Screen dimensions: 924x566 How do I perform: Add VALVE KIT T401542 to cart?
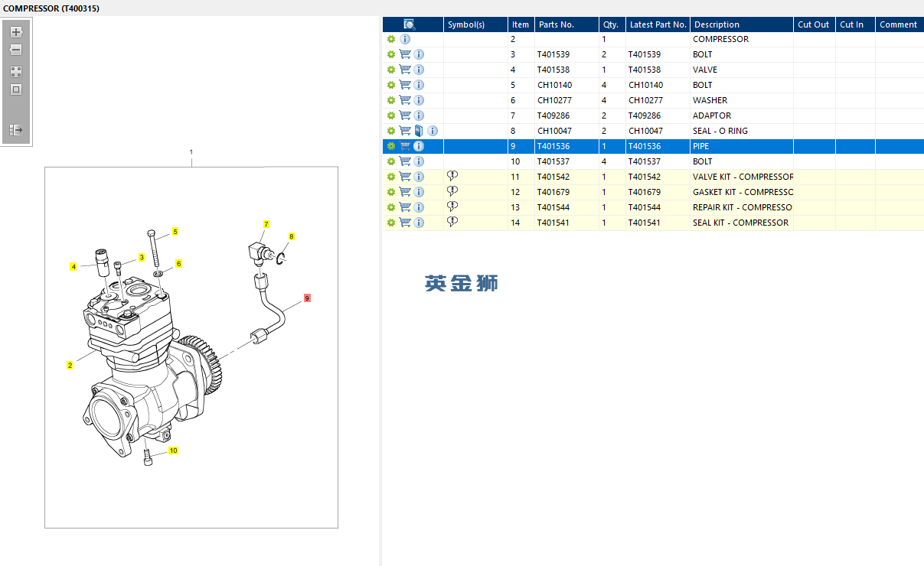pos(405,177)
